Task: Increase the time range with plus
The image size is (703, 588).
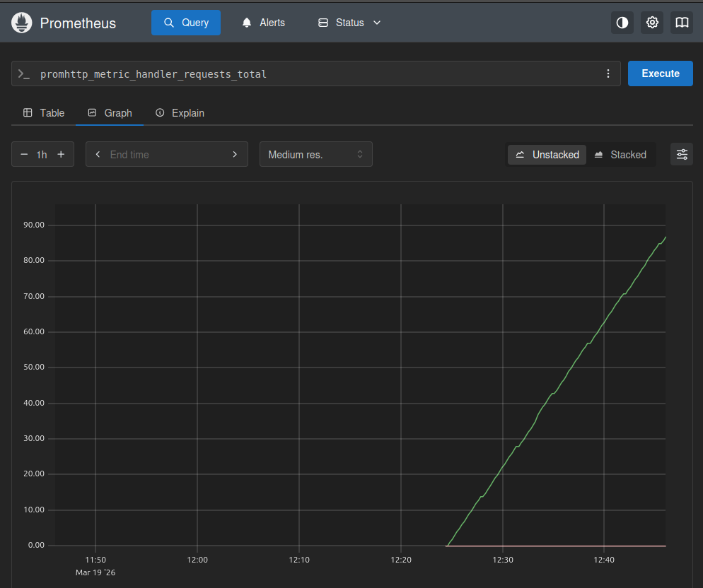Action: point(61,154)
